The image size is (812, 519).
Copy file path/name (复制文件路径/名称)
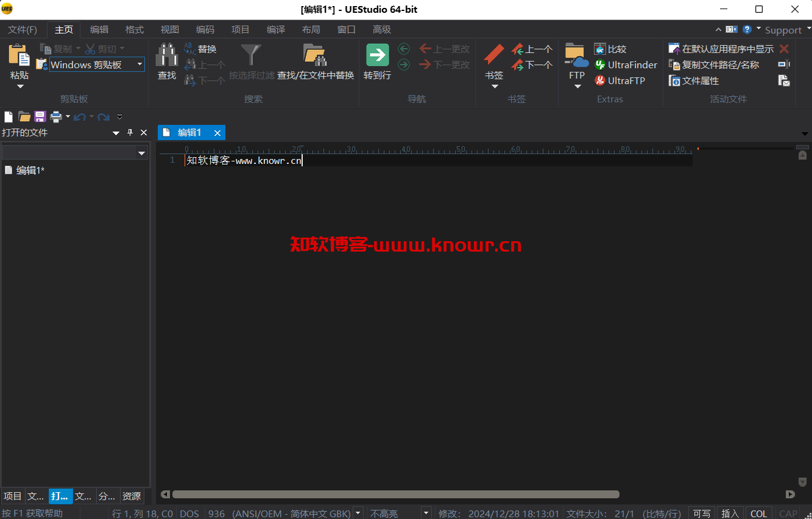(x=714, y=65)
